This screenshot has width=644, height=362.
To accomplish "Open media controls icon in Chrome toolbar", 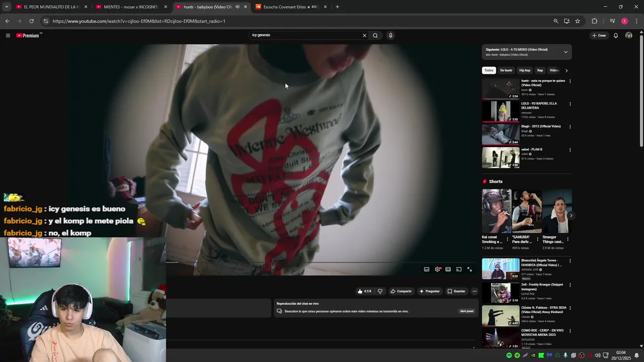I will click(x=612, y=21).
